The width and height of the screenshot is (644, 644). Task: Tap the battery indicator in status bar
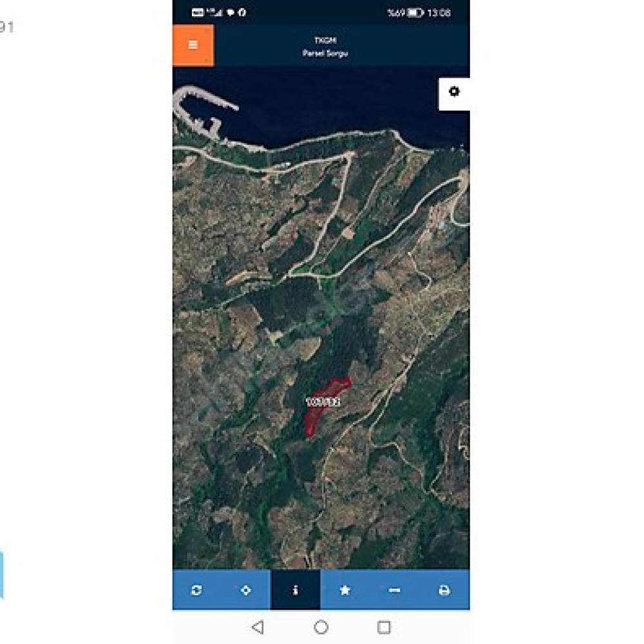(415, 13)
